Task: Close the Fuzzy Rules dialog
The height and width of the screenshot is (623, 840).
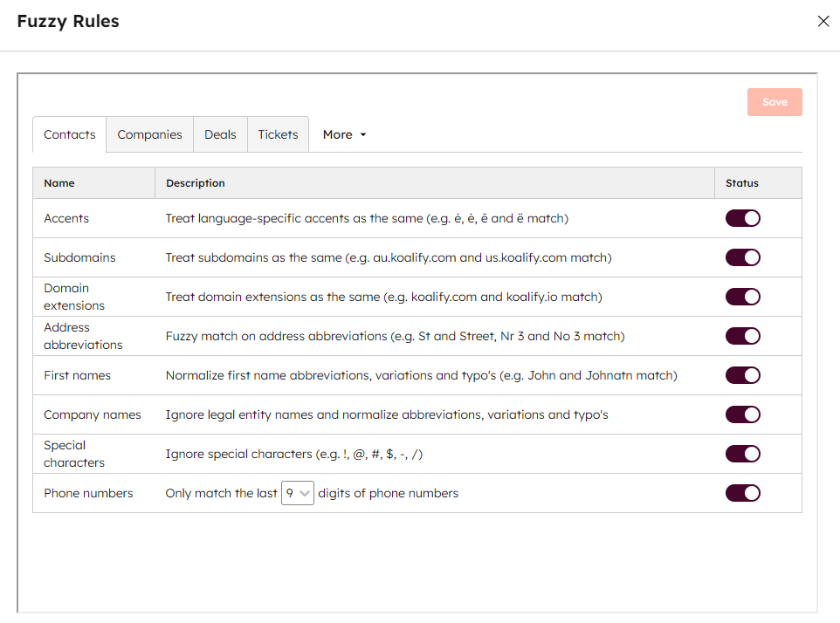Action: tap(823, 22)
